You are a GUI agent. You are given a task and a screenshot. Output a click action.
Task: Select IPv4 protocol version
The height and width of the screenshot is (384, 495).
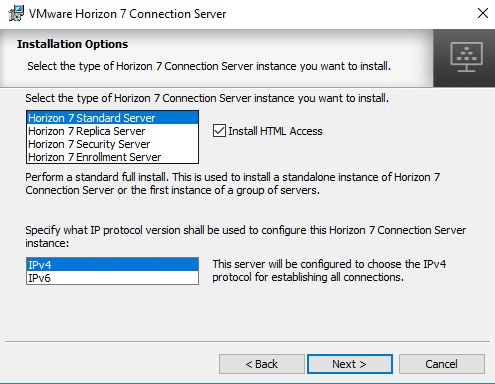pos(112,265)
